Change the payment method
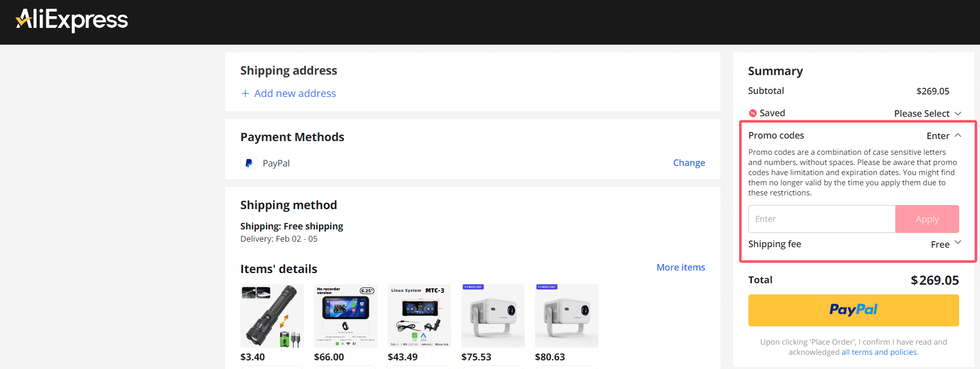980x369 pixels. pos(689,163)
